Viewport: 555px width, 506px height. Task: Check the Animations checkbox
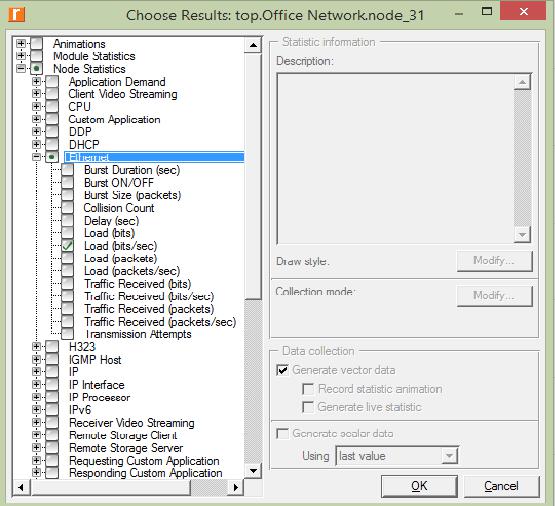pos(36,43)
